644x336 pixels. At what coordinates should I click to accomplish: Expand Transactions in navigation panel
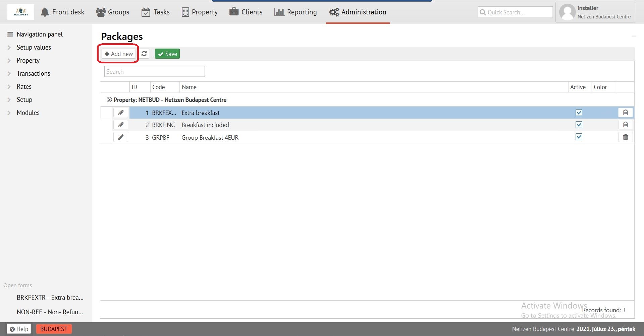9,74
